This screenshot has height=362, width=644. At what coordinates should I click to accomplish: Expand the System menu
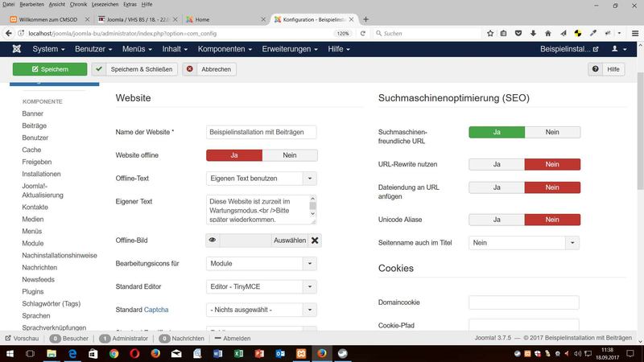pos(48,49)
